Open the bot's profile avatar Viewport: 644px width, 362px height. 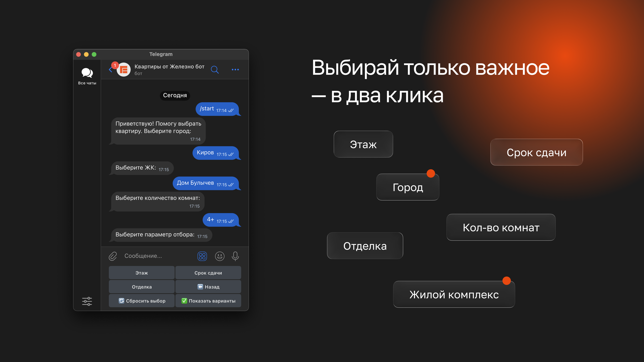[x=123, y=70]
